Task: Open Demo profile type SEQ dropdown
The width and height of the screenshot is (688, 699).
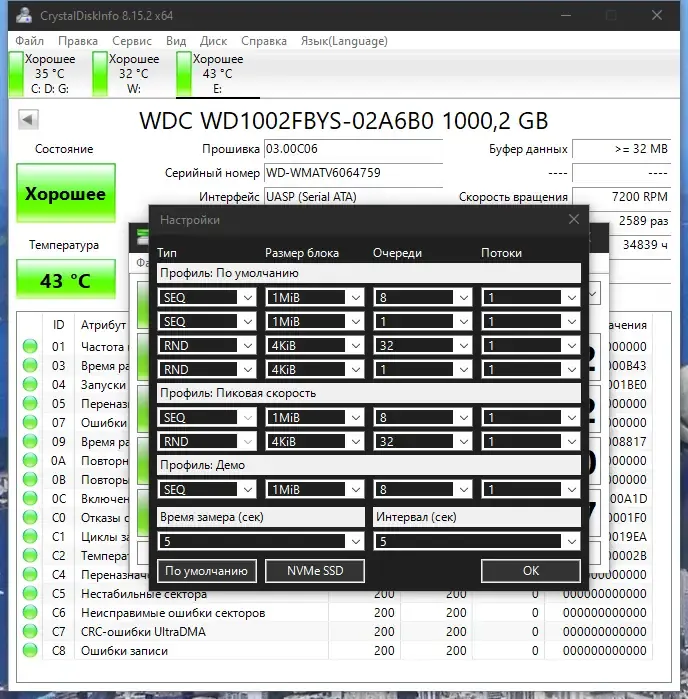Action: point(207,489)
